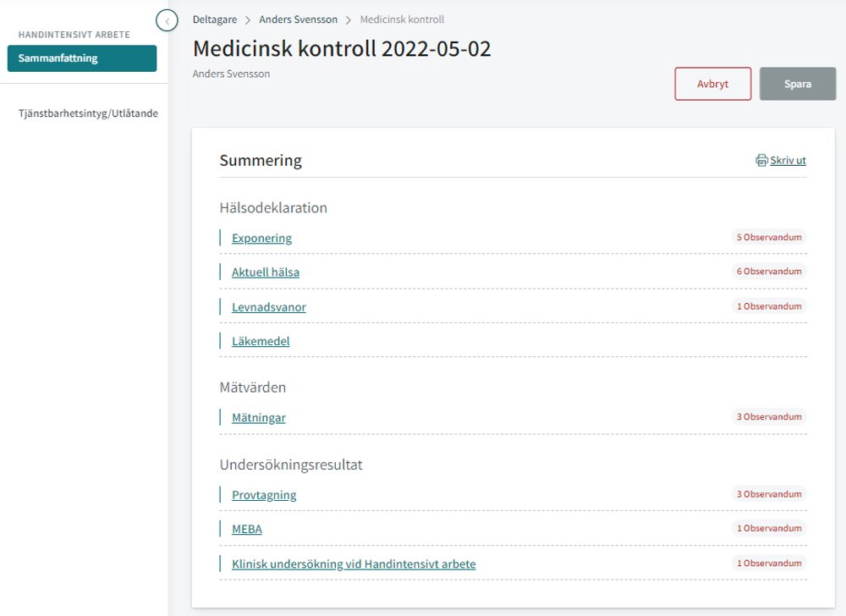Go to Deltagare in the breadcrumb
The width and height of the screenshot is (846, 616).
[215, 19]
